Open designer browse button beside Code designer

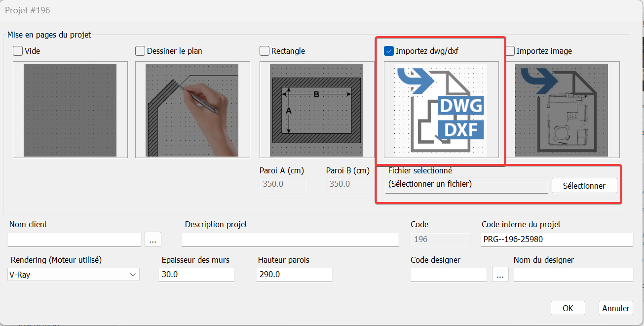[x=500, y=275]
